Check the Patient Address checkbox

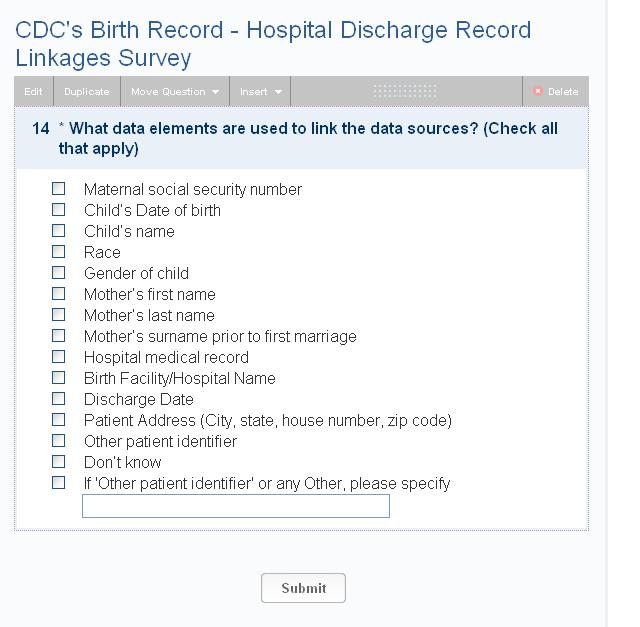tap(59, 420)
